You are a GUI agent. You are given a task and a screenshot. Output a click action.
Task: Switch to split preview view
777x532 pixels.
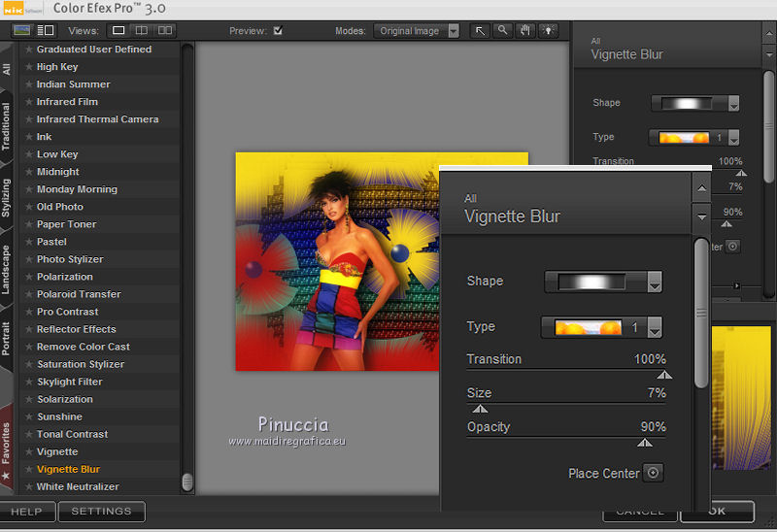(x=142, y=31)
